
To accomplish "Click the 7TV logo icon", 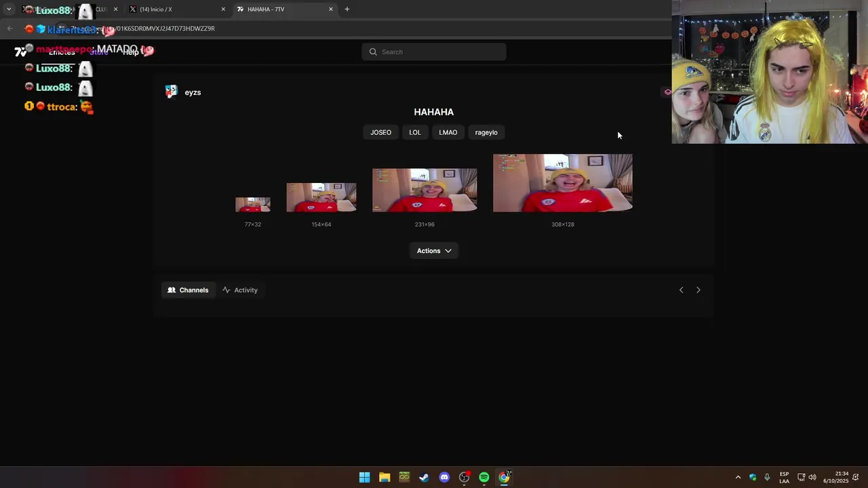I will 20,52.
